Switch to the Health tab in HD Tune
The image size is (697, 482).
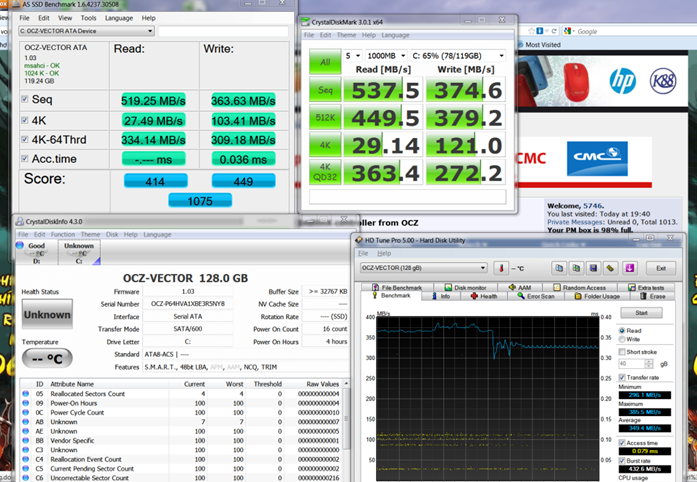coord(484,296)
